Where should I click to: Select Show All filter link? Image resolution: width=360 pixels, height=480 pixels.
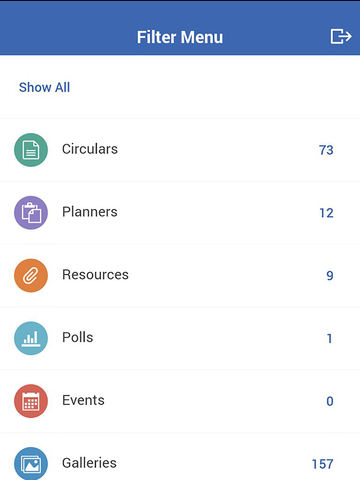(x=44, y=87)
